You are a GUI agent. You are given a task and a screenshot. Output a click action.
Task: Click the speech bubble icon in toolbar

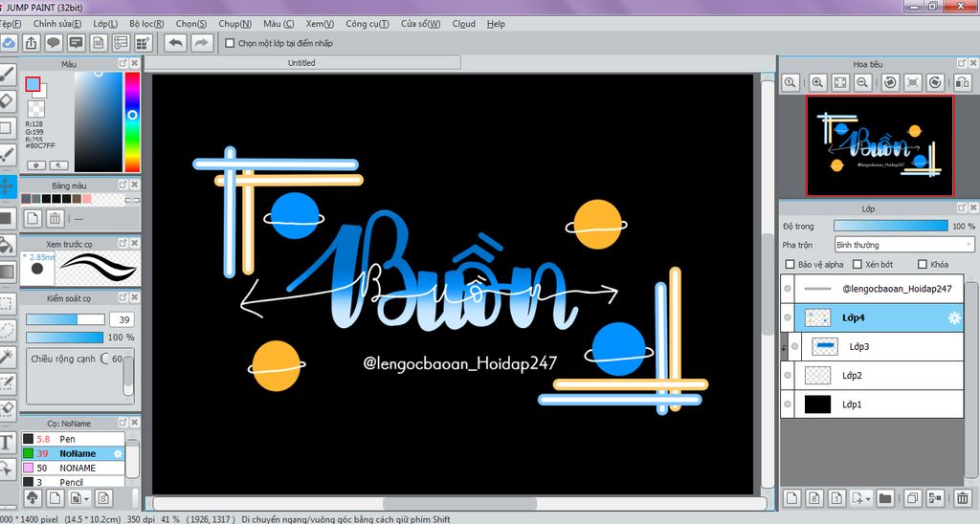click(x=54, y=43)
